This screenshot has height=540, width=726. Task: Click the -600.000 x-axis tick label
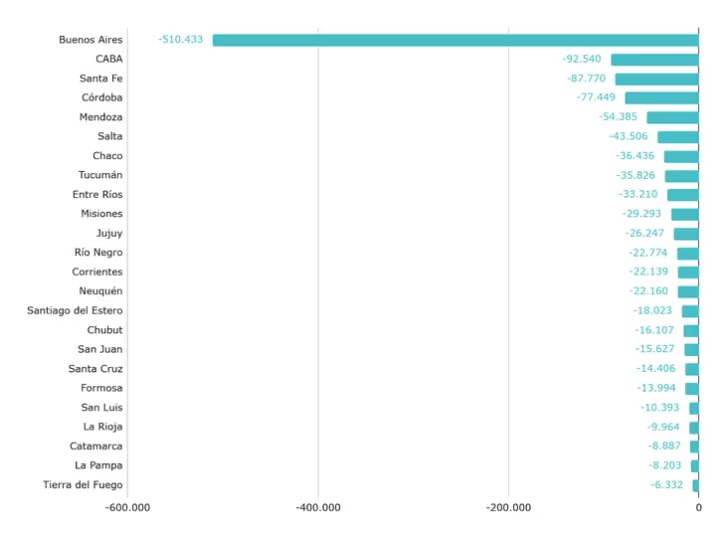[128, 507]
